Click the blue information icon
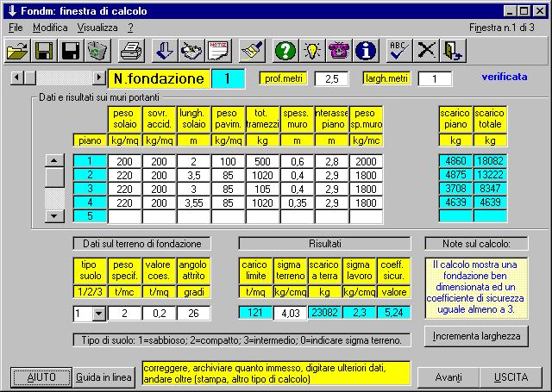This screenshot has width=552, height=392. pyautogui.click(x=367, y=51)
